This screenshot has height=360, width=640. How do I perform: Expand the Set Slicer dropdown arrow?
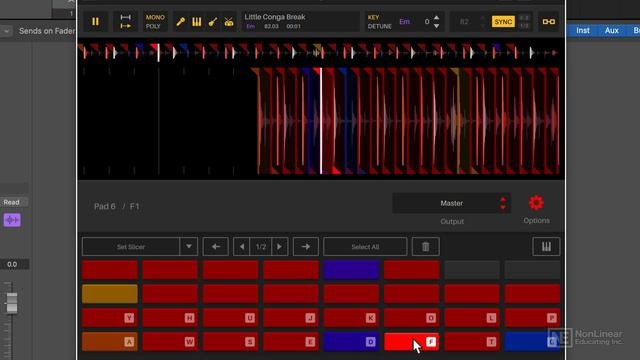pos(189,247)
